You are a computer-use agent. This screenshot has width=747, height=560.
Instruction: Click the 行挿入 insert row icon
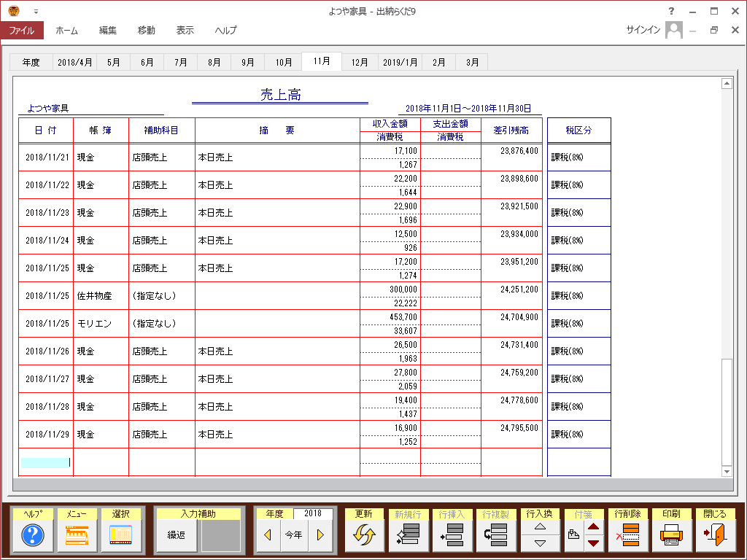click(452, 535)
